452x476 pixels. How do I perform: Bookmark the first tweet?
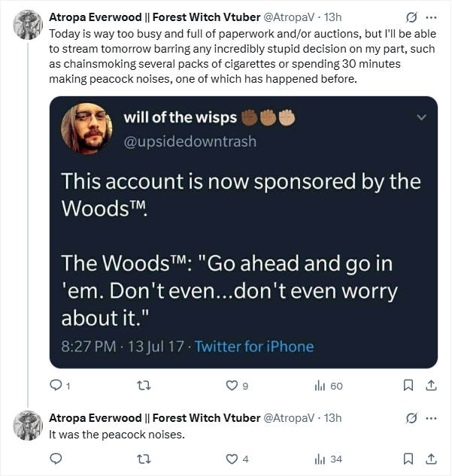point(408,386)
